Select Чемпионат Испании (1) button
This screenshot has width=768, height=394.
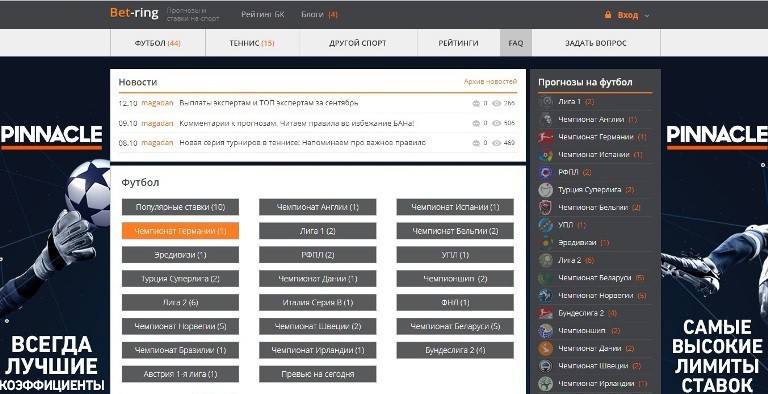455,207
